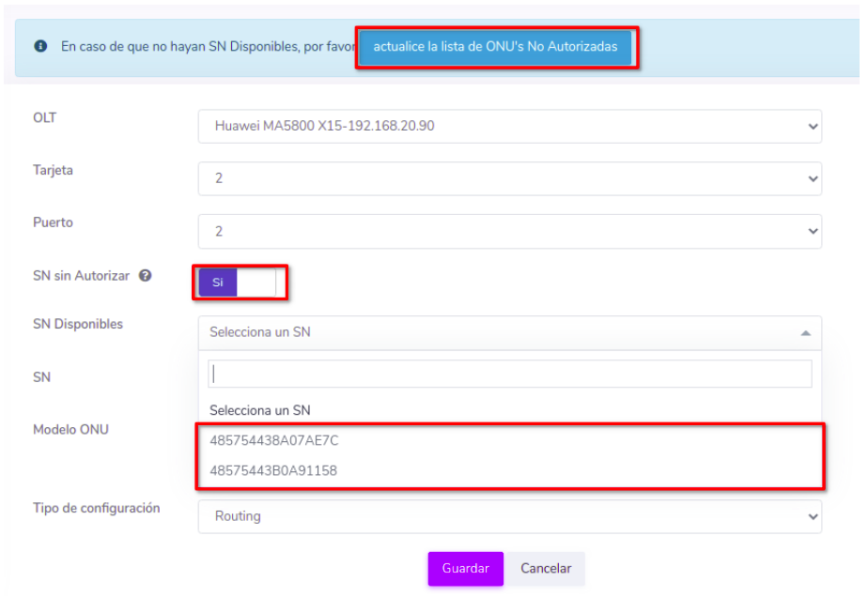
Task: Expand the Tarjeta dropdown
Action: pos(509,178)
